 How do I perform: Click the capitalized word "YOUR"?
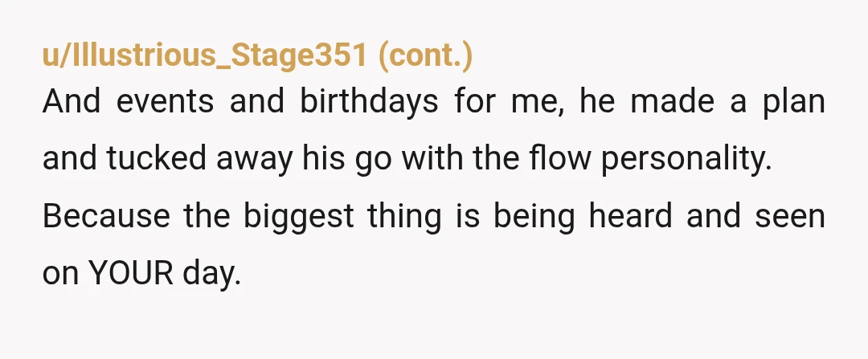coord(132,273)
